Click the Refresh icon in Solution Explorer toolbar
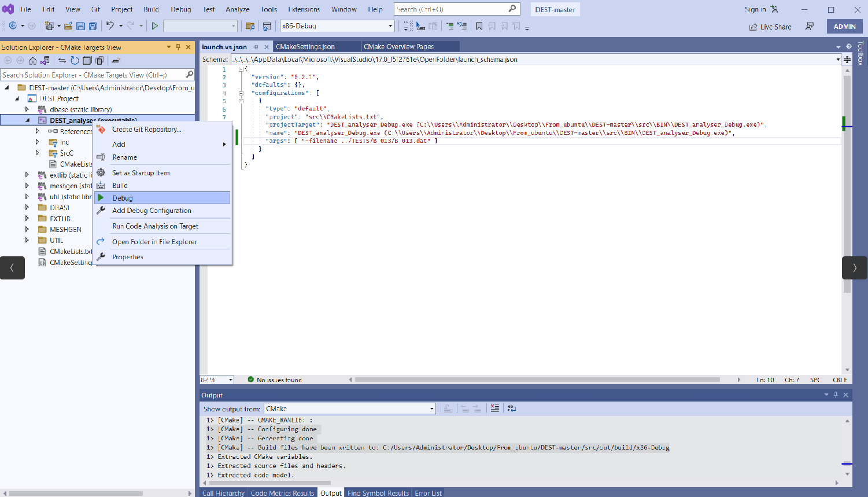 (x=75, y=60)
